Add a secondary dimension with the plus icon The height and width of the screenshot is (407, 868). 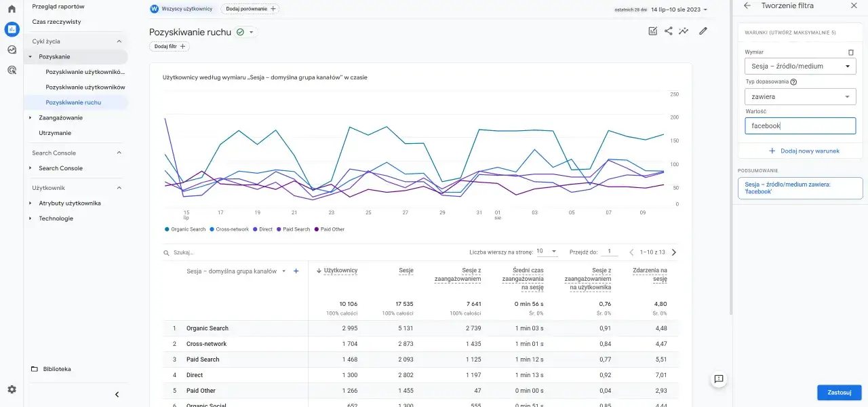click(x=296, y=271)
